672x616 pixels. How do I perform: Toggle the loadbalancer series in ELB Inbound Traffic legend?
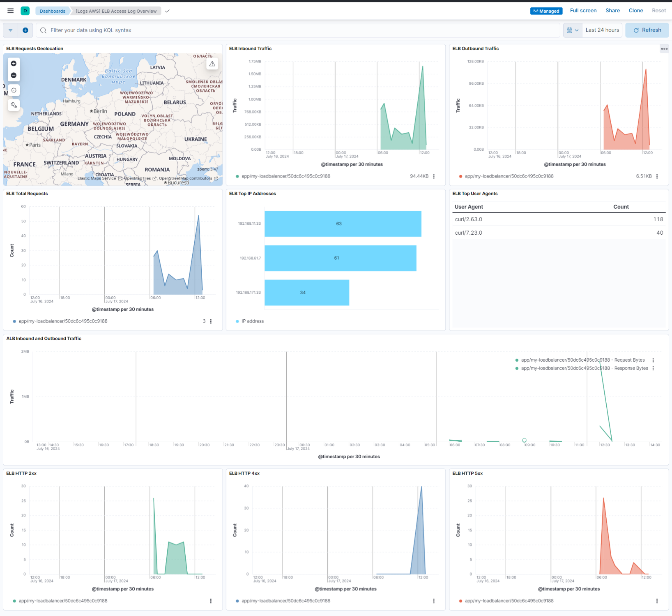coord(283,176)
